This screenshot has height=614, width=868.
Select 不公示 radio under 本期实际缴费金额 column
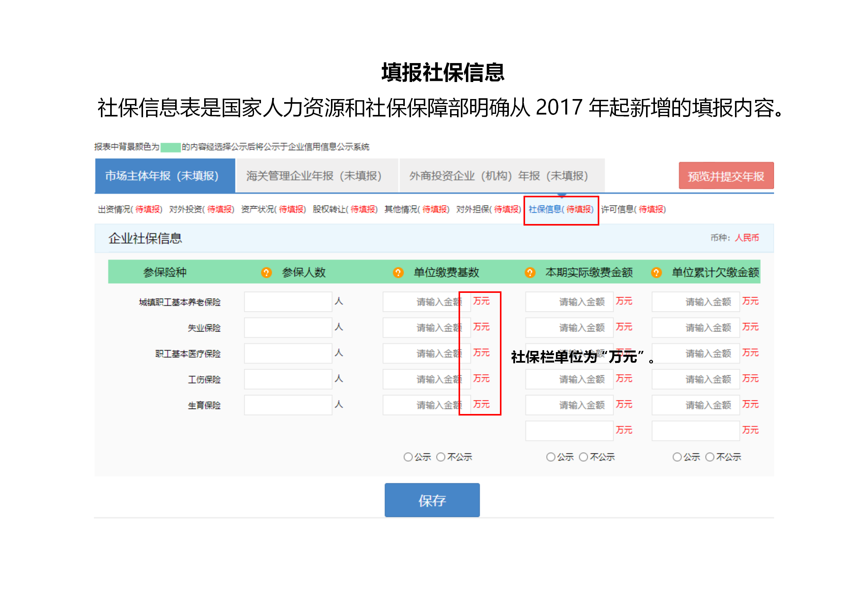[x=583, y=457]
